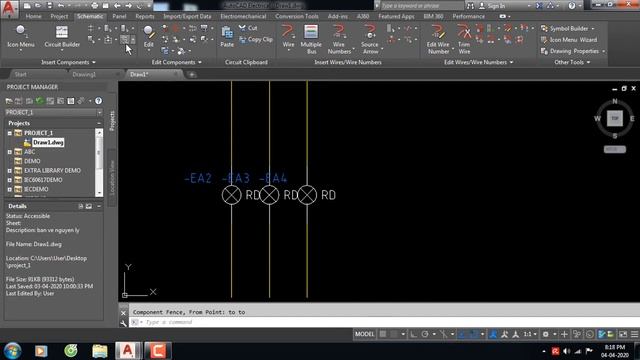Click the Source Arrow tool

pos(370,39)
